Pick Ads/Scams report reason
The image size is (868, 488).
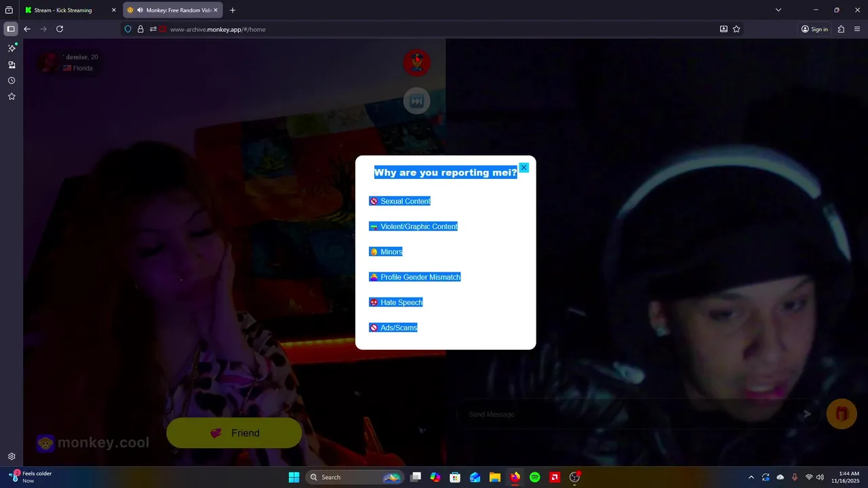pyautogui.click(x=393, y=327)
